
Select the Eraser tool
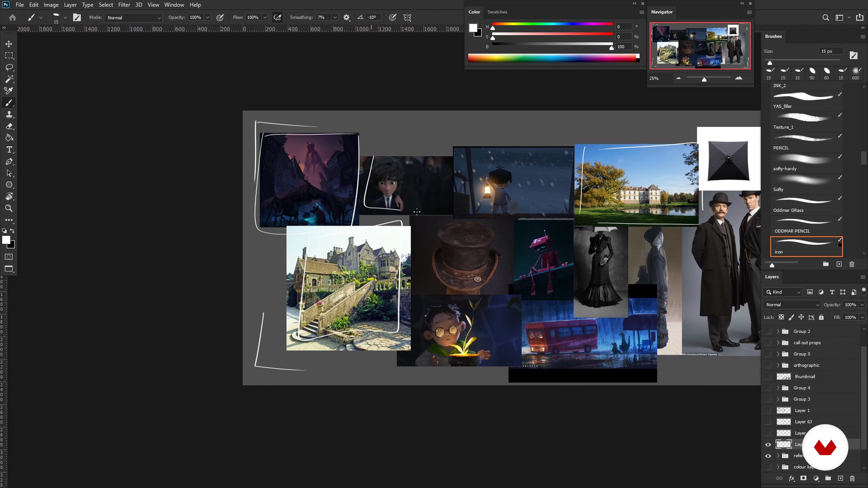click(x=9, y=126)
